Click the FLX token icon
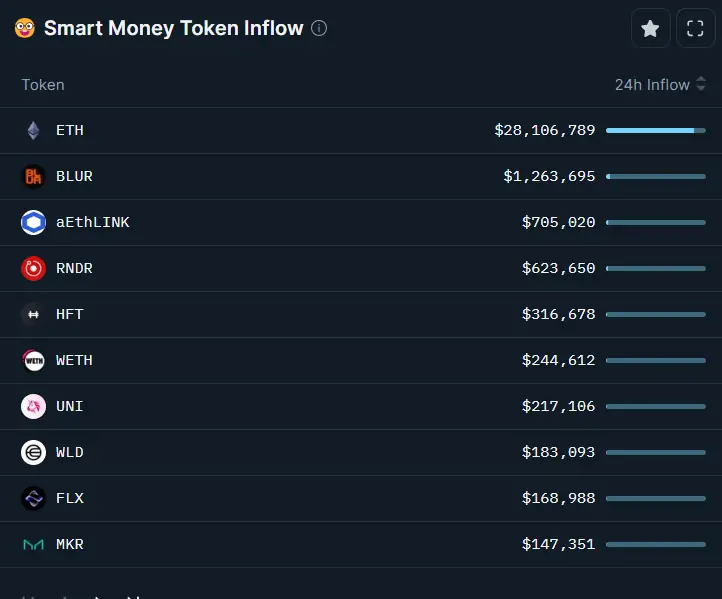722x599 pixels. pos(33,498)
